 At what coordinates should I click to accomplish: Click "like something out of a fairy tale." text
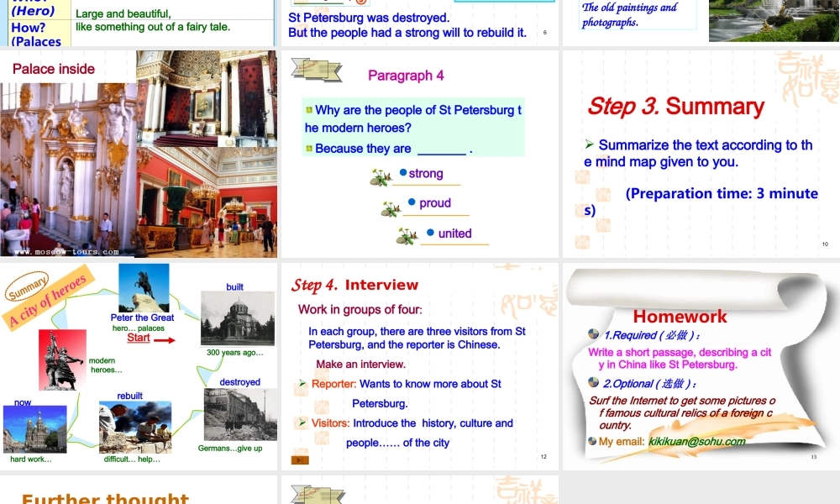click(153, 27)
